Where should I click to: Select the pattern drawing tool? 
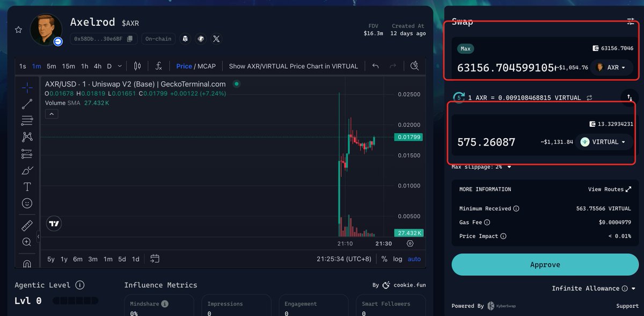(27, 137)
